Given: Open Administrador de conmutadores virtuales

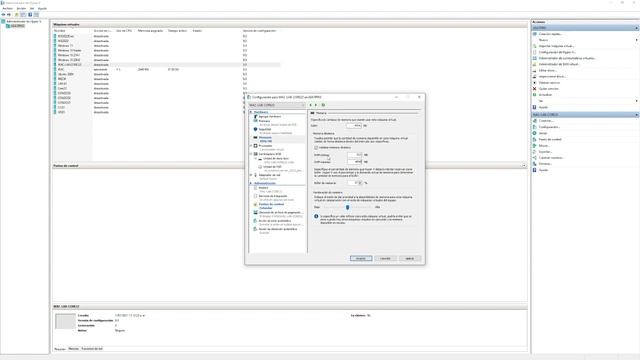Looking at the screenshot, I should coord(567,58).
